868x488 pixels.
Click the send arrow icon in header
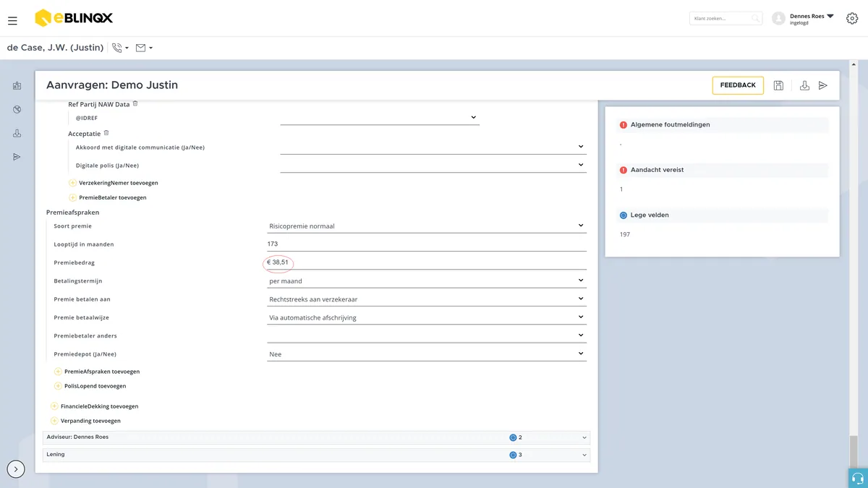click(822, 85)
